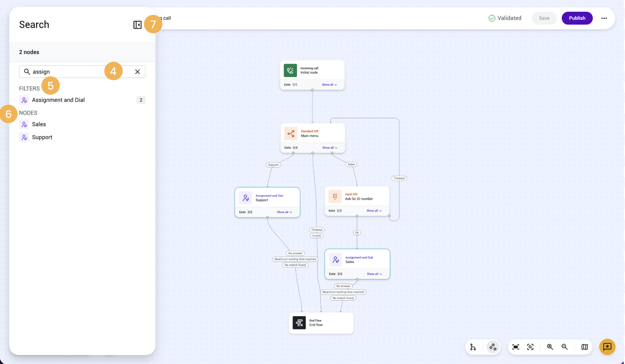The height and width of the screenshot is (364, 625).
Task: Expand Show all on Support node
Action: tap(284, 212)
